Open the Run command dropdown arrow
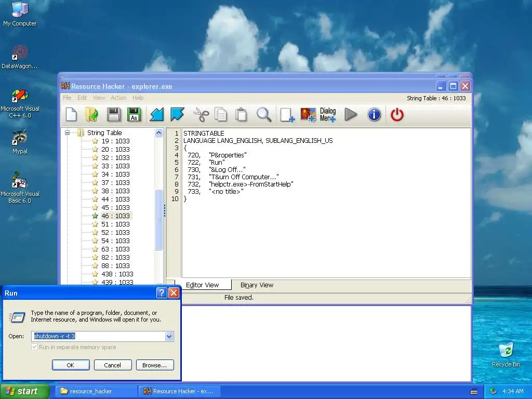Image resolution: width=532 pixels, height=399 pixels. pyautogui.click(x=169, y=336)
